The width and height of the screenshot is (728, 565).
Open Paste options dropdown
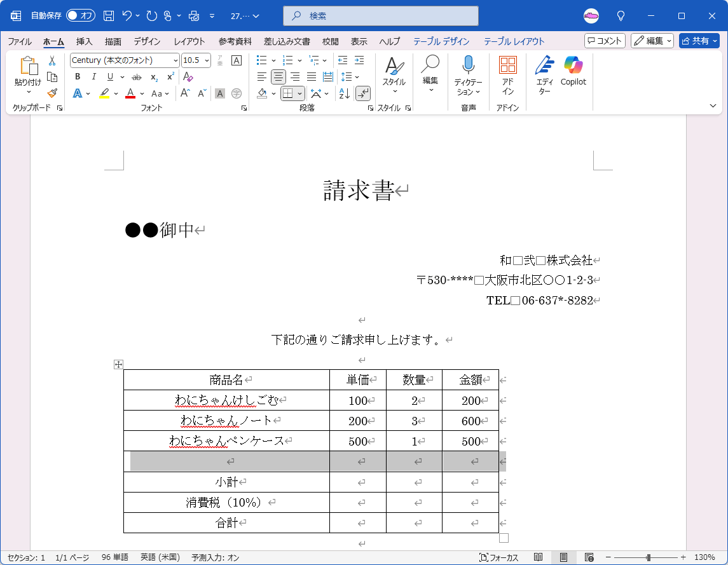coord(29,92)
